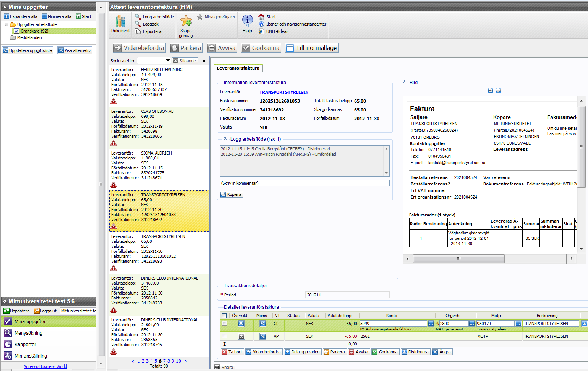Collapse Logg arbetsflöde (rad 1) section
The height and width of the screenshot is (371, 588).
point(225,139)
